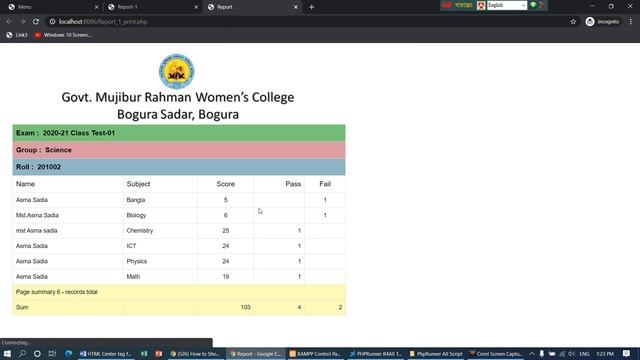Switch to the HTML Center tag Word window
Viewport: 640px width, 360px height.
point(106,353)
